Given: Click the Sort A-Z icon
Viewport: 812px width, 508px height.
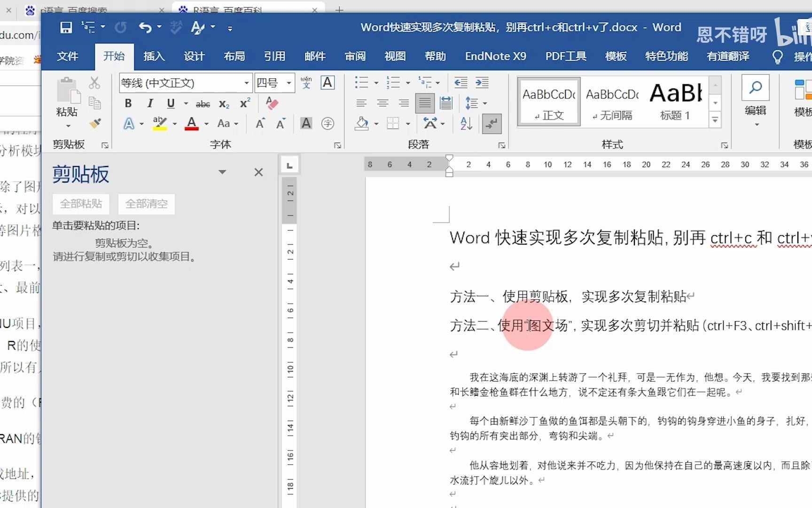Looking at the screenshot, I should click(466, 124).
